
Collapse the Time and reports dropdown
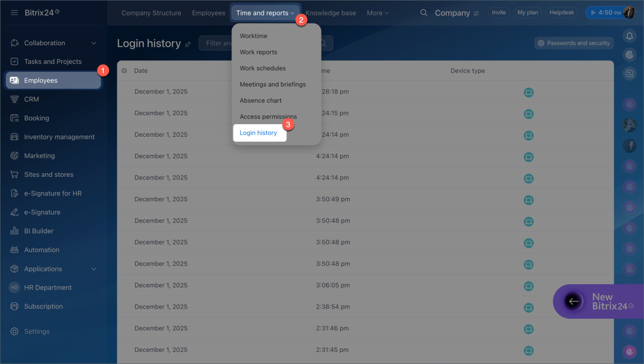click(x=265, y=13)
